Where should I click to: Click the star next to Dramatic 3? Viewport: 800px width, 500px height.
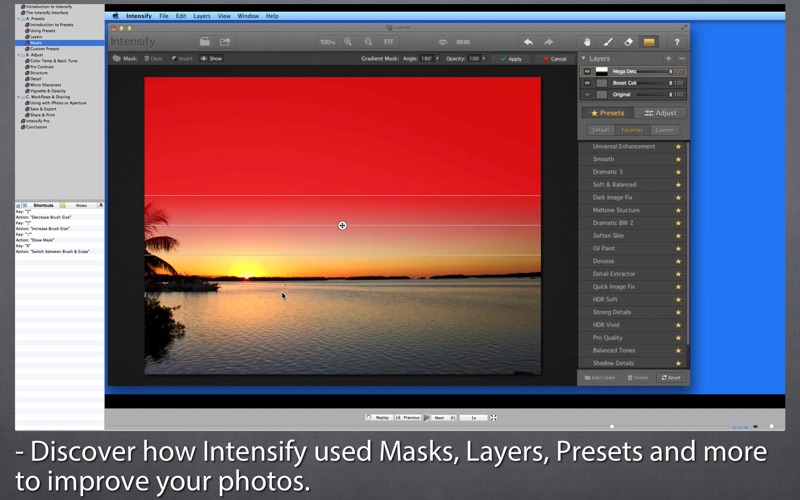pyautogui.click(x=679, y=172)
